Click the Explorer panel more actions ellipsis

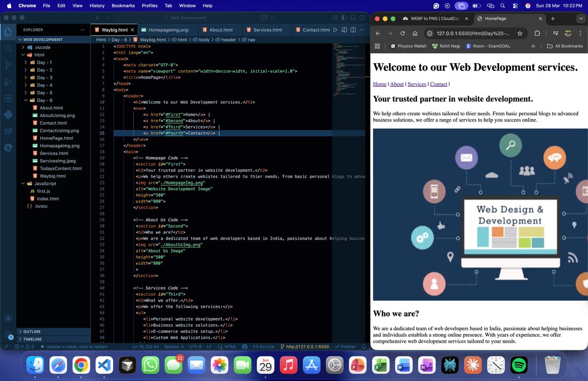[82, 30]
